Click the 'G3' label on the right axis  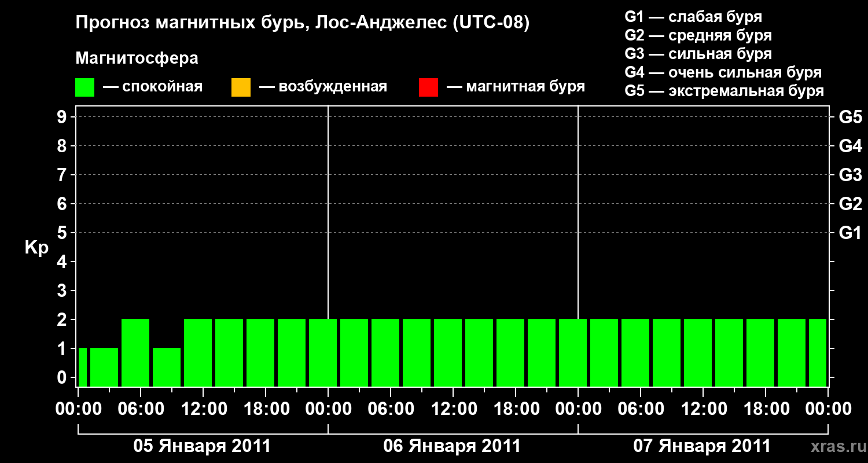click(851, 175)
